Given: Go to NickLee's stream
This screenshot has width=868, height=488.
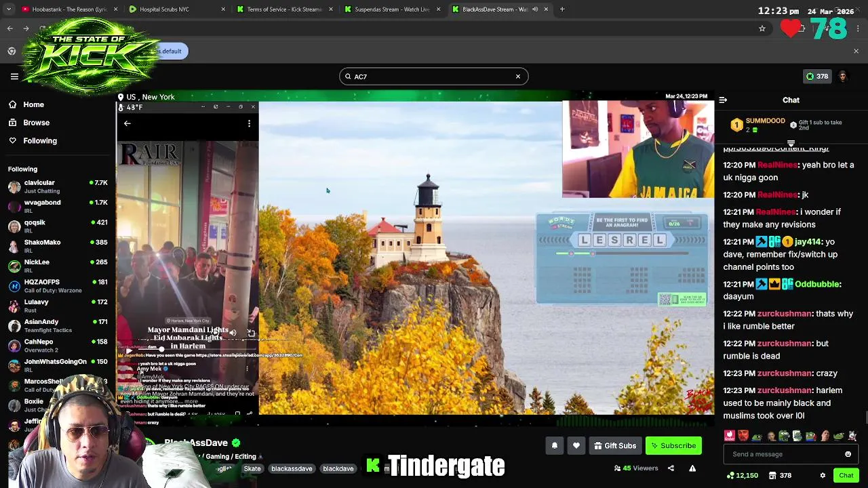Looking at the screenshot, I should pos(58,266).
